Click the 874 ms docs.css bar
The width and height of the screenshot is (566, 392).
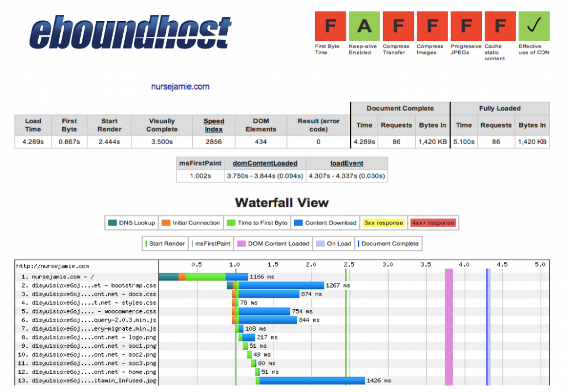click(x=266, y=294)
